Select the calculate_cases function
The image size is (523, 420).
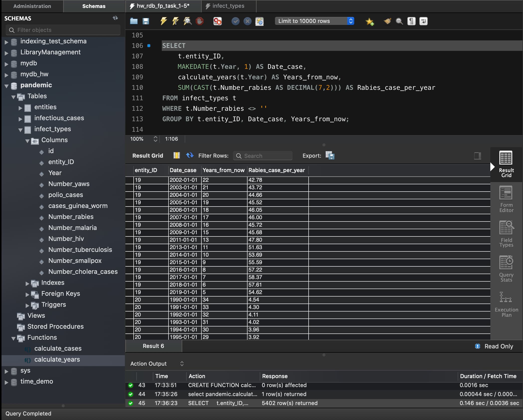click(x=58, y=348)
